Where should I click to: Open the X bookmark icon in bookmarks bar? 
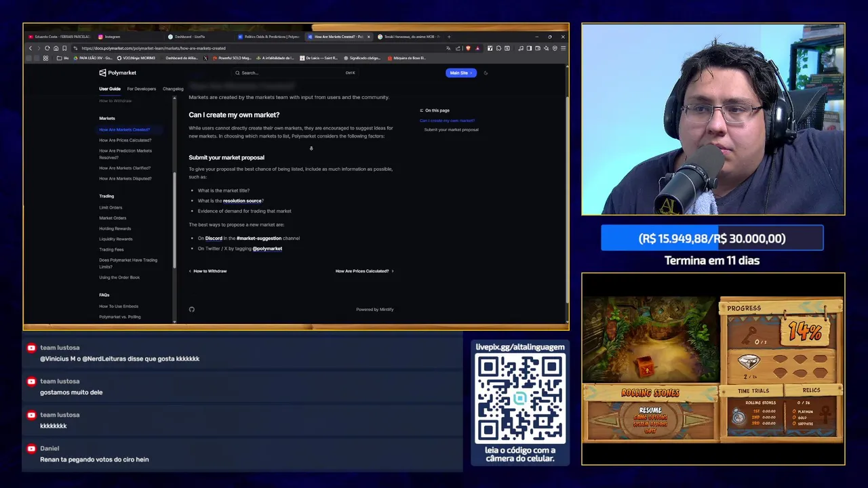click(x=206, y=58)
